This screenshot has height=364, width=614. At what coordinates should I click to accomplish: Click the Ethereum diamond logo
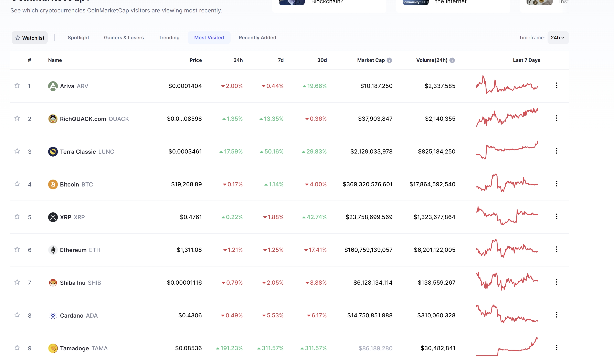(53, 250)
